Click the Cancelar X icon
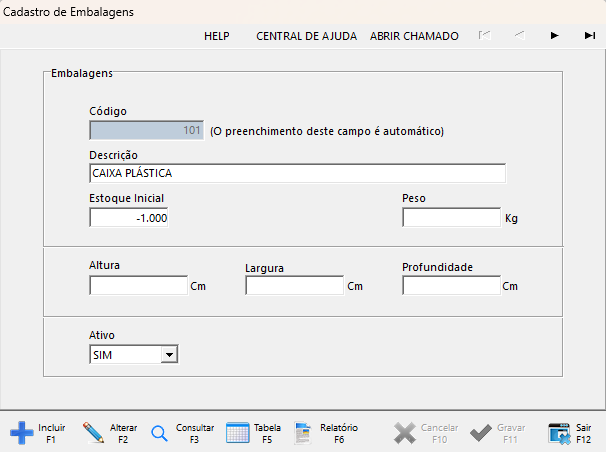Screen dimensions: 606x452 (x=405, y=433)
